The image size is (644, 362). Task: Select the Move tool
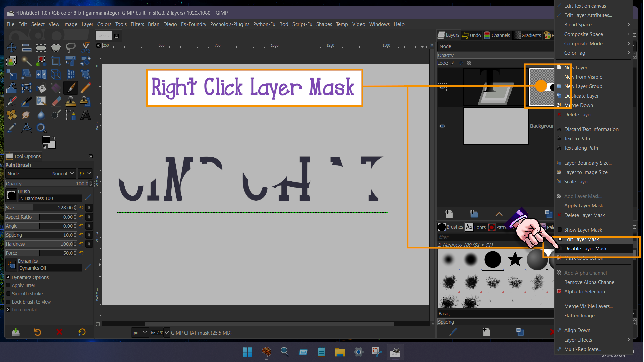point(12,48)
